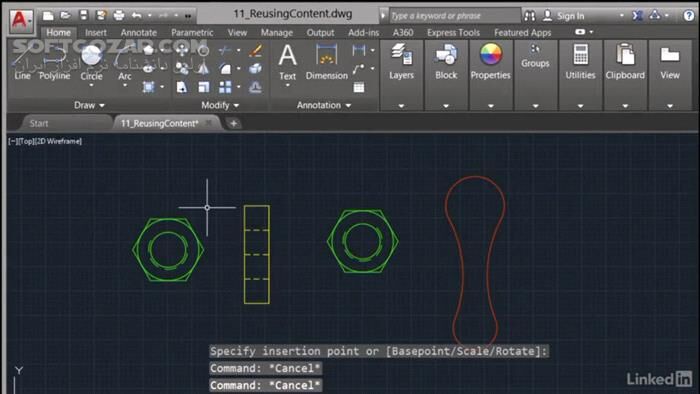
Task: Select the Leader tool in Annotation panel
Action: (358, 69)
